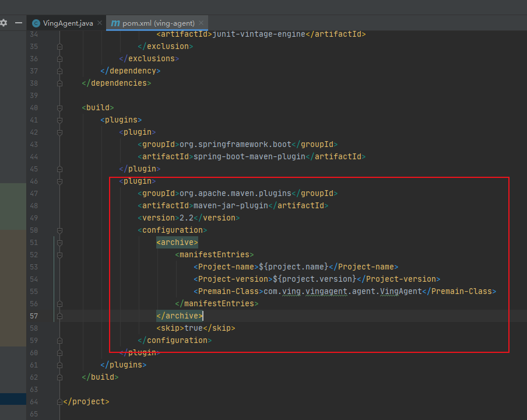Close the pom.xml (ving-agent) tab

[202, 23]
